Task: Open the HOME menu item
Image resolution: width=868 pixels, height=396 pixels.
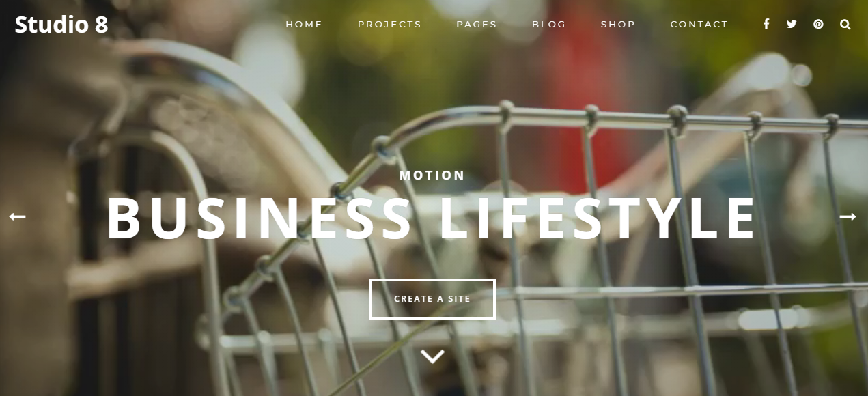Action: tap(304, 24)
